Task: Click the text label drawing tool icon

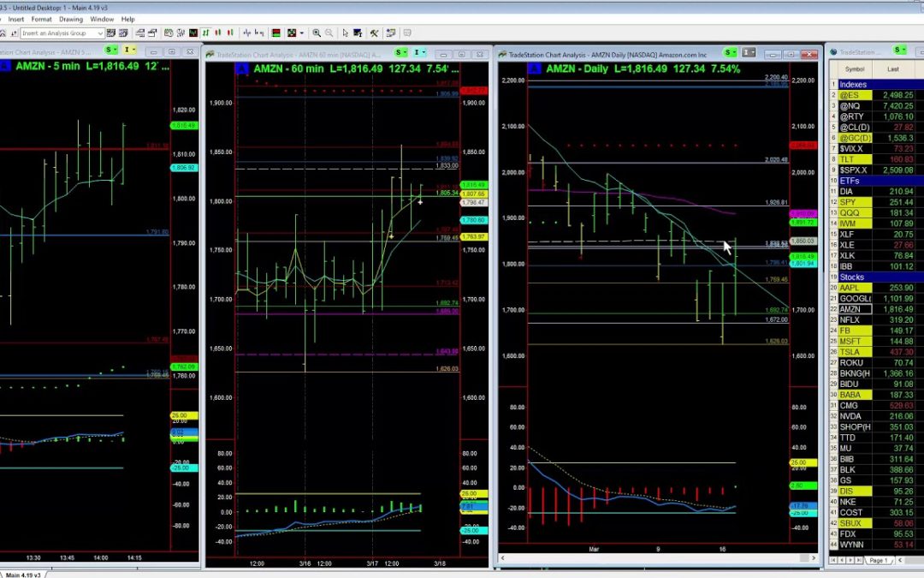Action: [x=357, y=33]
